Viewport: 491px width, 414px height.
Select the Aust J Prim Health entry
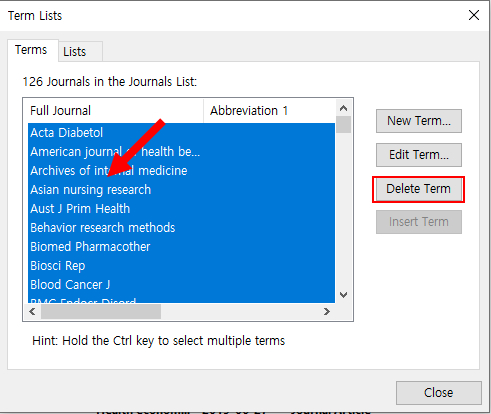[181, 209]
